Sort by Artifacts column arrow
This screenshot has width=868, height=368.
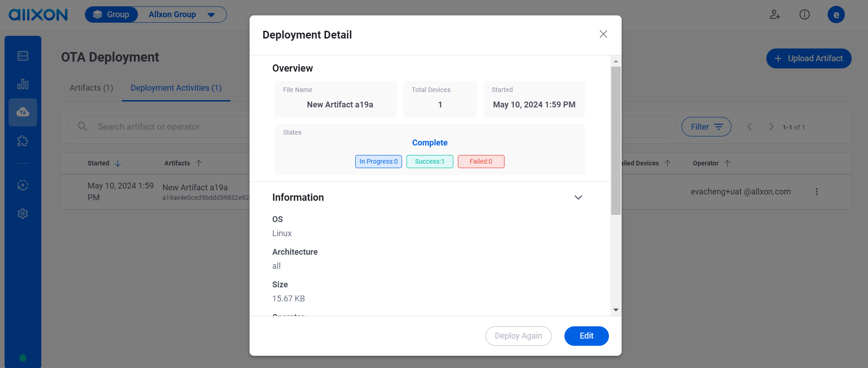199,163
